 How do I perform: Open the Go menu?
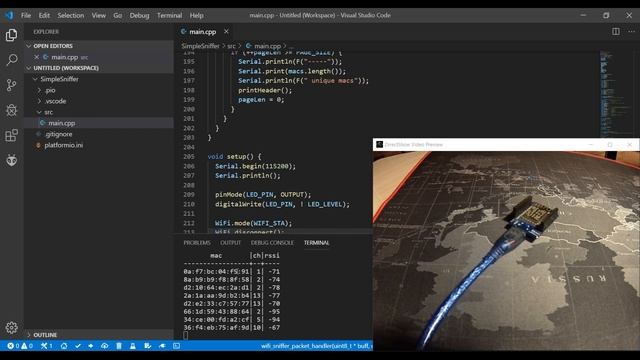coord(118,15)
